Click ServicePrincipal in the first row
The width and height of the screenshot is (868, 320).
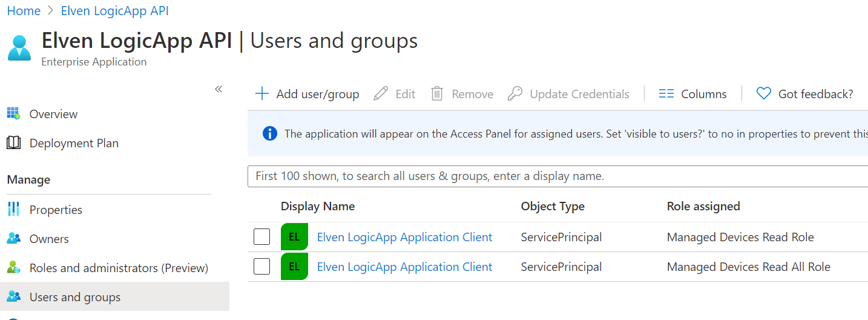click(561, 237)
